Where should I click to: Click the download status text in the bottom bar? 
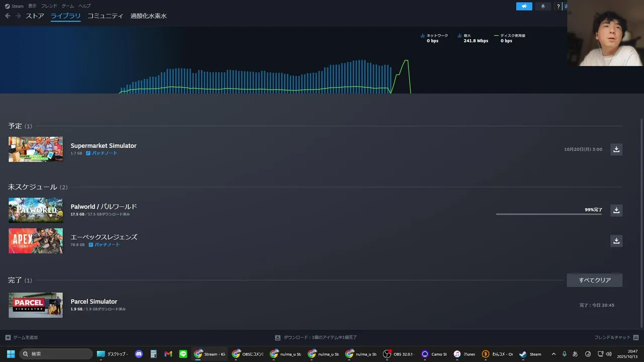320,337
